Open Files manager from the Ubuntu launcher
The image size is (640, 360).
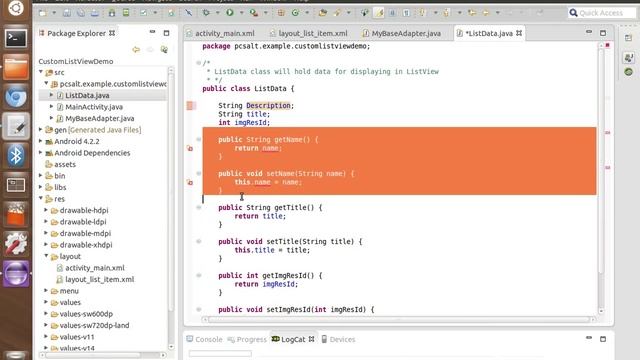(16, 67)
